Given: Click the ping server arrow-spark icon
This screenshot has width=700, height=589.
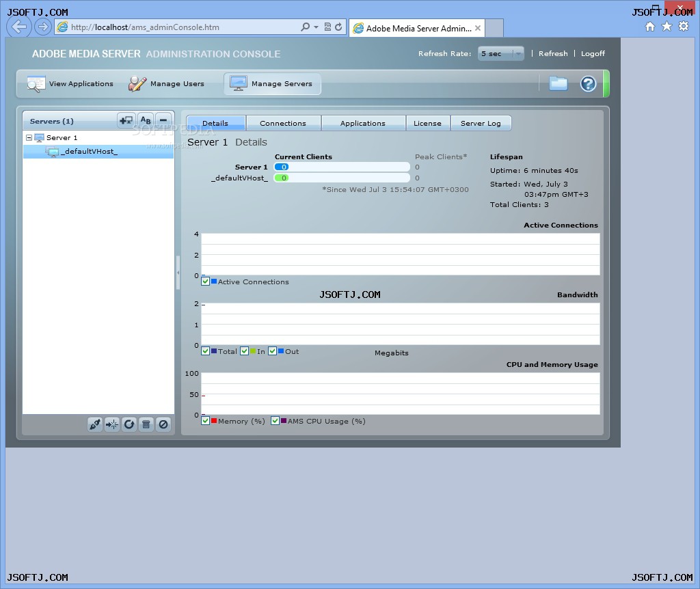Looking at the screenshot, I should 112,424.
